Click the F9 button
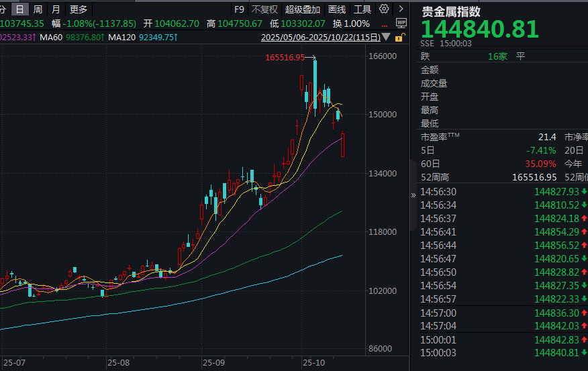 [x=239, y=9]
